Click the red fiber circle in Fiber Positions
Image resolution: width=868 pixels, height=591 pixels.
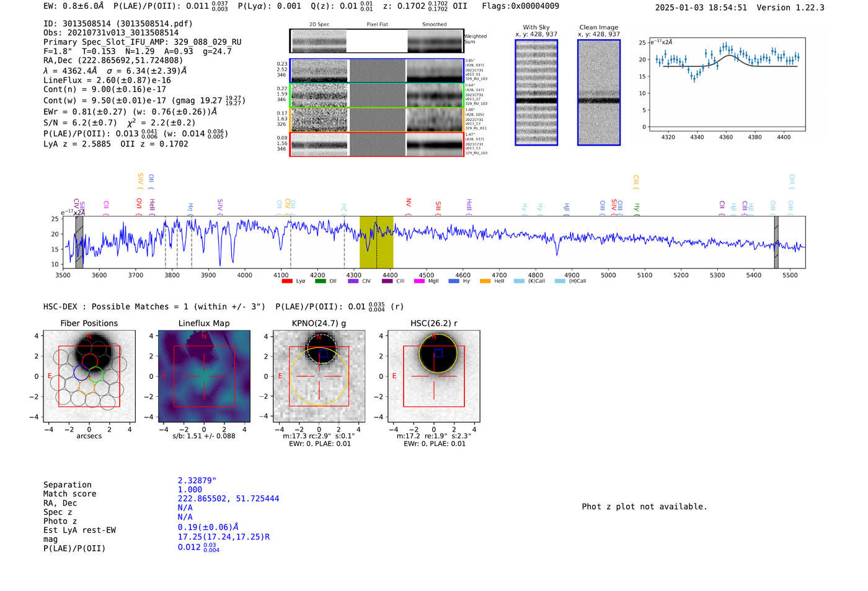pos(90,361)
